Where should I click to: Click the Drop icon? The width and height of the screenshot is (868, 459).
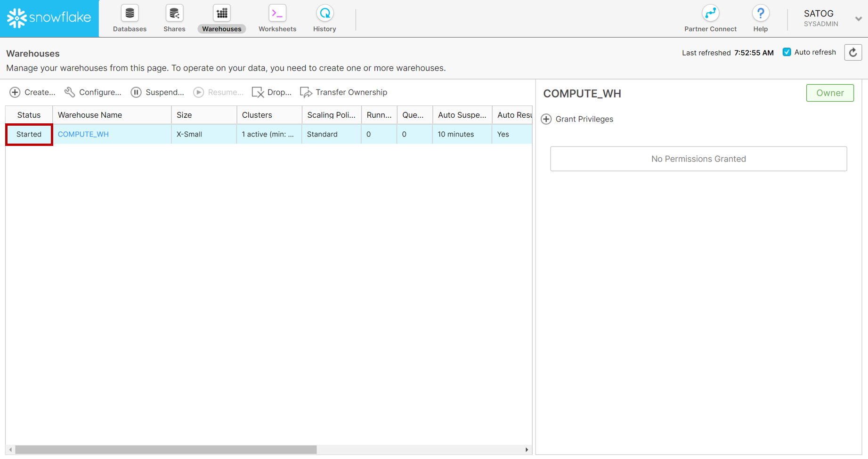point(258,92)
